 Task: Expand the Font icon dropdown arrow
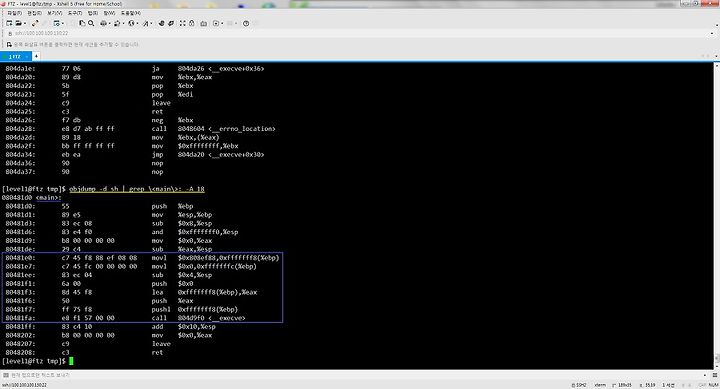point(151,23)
